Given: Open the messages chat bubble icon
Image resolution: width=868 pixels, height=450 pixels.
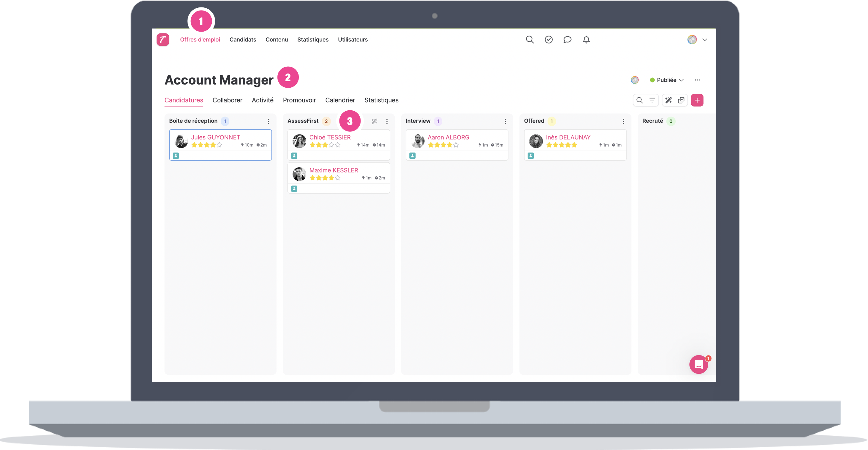Looking at the screenshot, I should click(x=567, y=40).
